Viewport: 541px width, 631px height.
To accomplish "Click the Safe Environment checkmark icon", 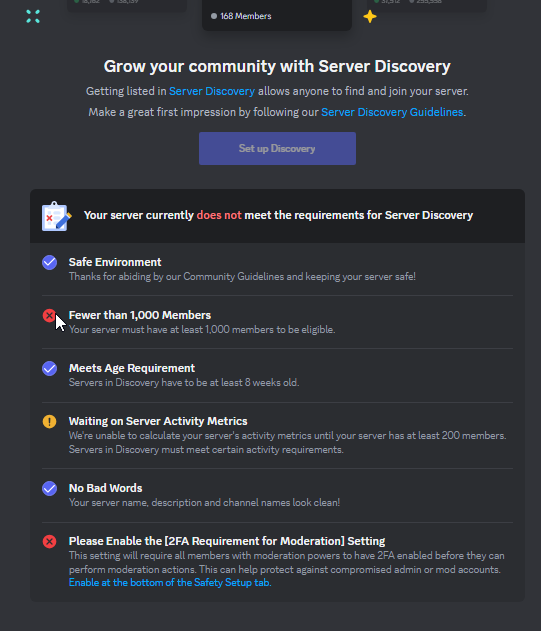I will [50, 262].
